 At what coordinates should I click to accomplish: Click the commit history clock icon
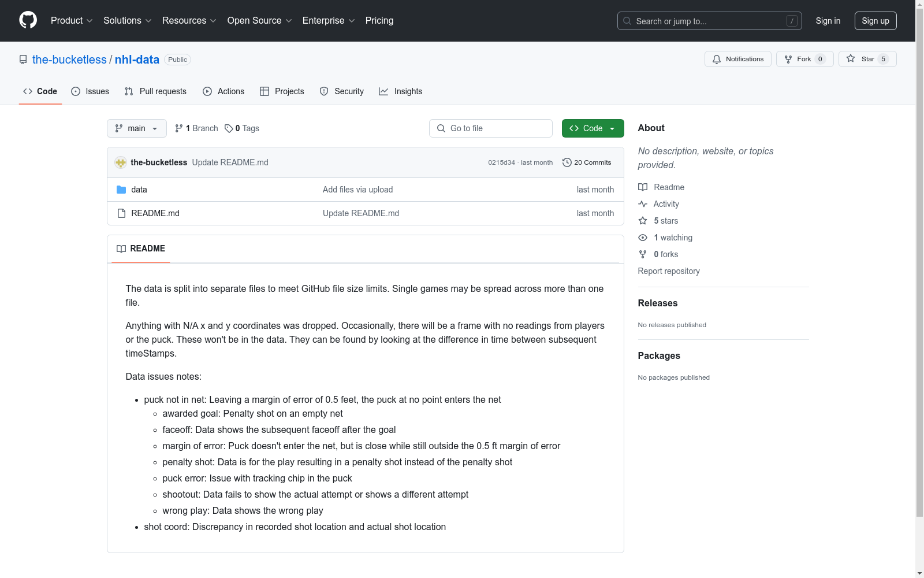567,162
